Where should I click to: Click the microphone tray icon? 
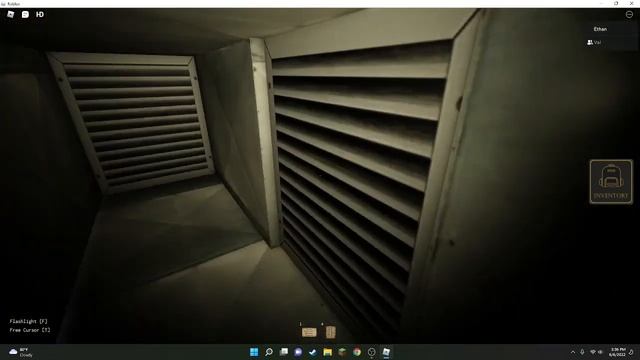[x=582, y=352]
